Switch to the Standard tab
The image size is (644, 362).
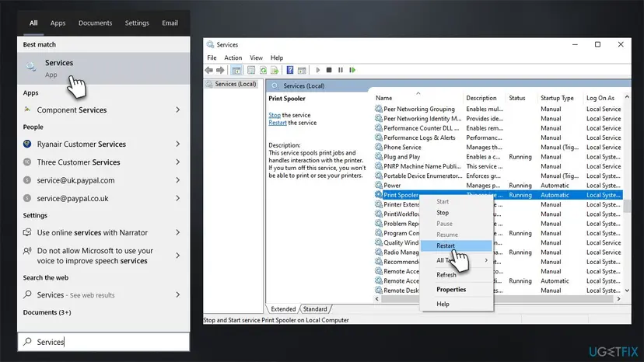click(315, 309)
